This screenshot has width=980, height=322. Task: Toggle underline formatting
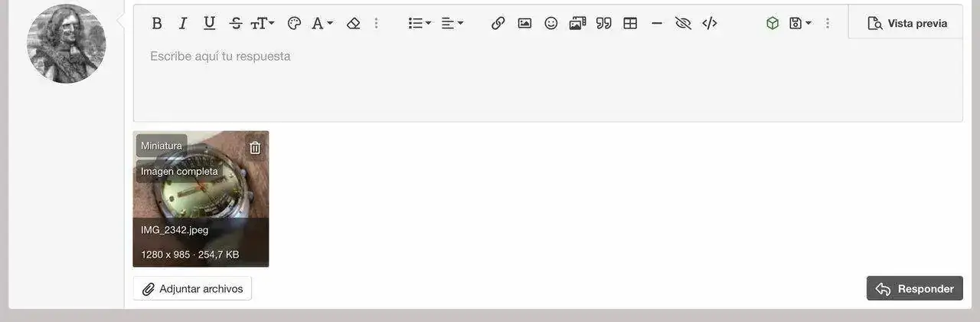209,23
